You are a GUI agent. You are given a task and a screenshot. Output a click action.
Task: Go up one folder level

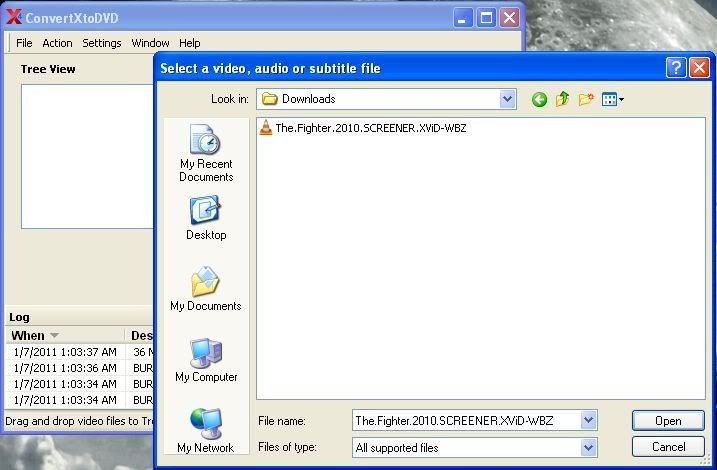pos(562,99)
